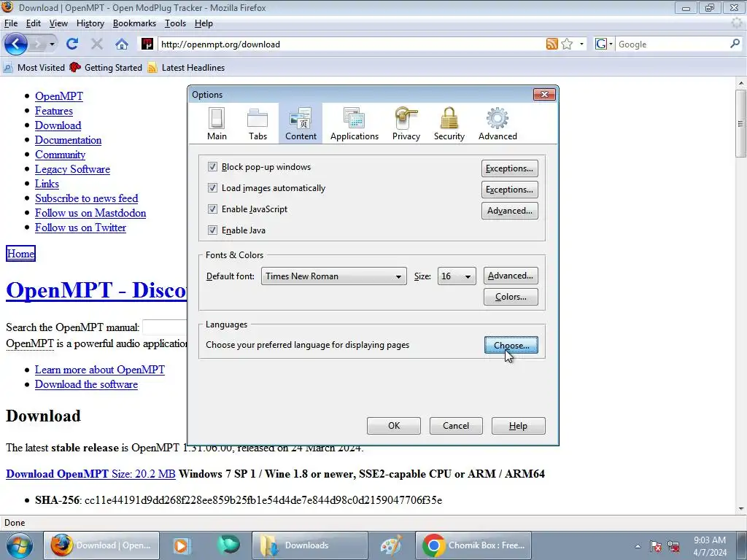The image size is (747, 560).
Task: Click the stop loading X icon
Action: click(97, 44)
